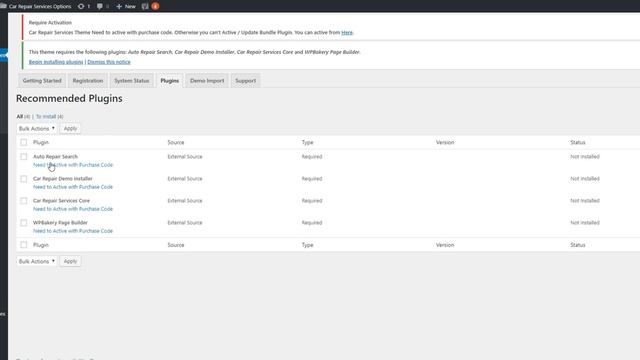This screenshot has width=640, height=360.
Task: Click purchase code link under Auto Repair Search
Action: 73,165
